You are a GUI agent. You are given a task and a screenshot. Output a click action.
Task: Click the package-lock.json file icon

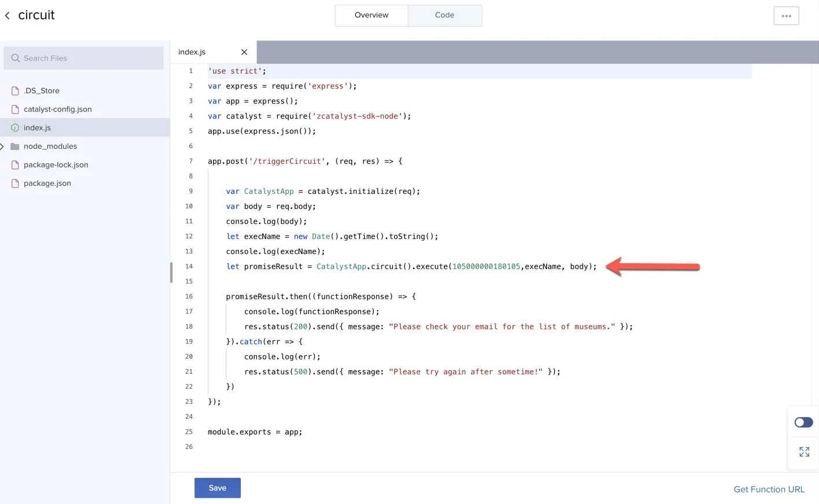tap(15, 165)
